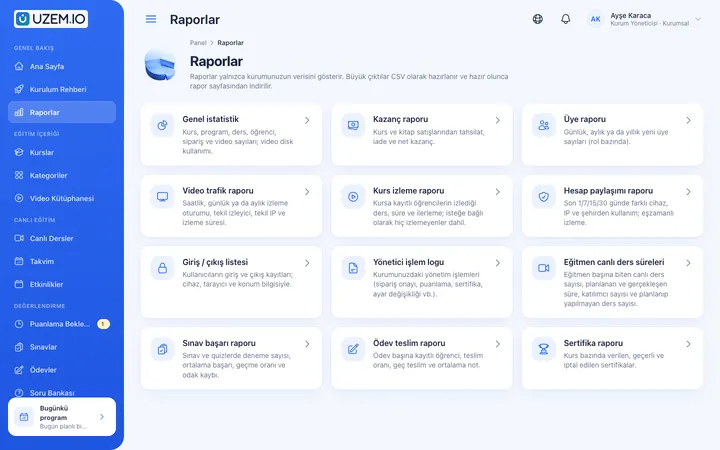Click the Ana Sayfa home icon
The height and width of the screenshot is (450, 720).
19,66
